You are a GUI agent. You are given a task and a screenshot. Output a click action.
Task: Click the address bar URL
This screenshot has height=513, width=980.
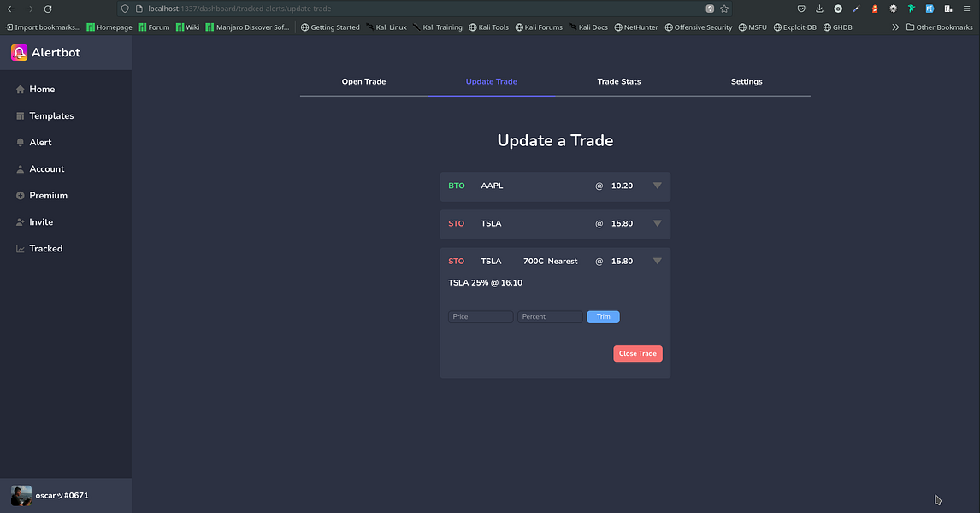pos(239,9)
